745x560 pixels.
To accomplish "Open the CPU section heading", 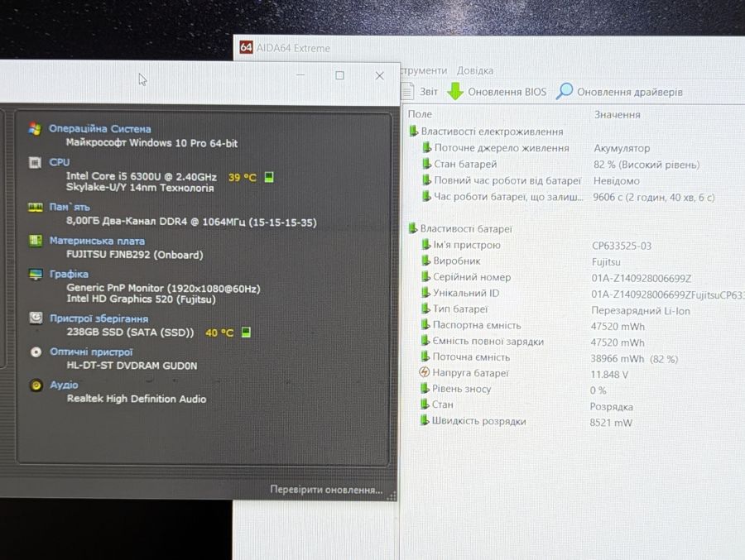I will pos(60,162).
